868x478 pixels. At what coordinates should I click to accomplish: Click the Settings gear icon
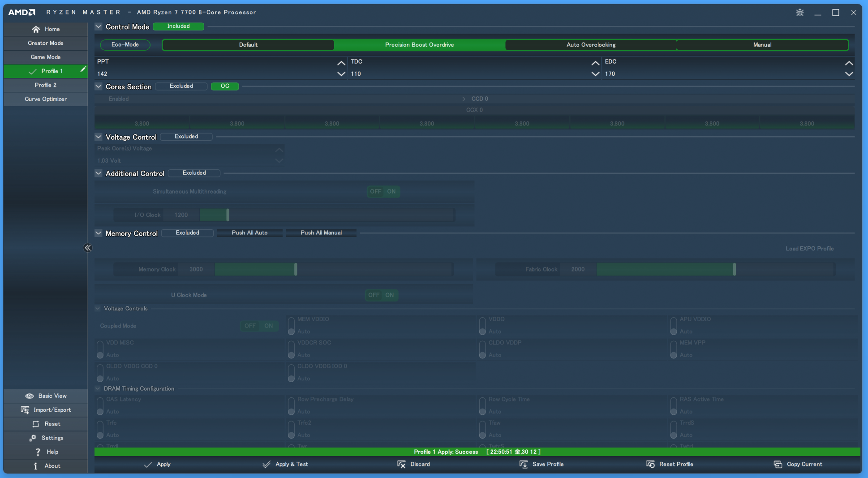(33, 438)
